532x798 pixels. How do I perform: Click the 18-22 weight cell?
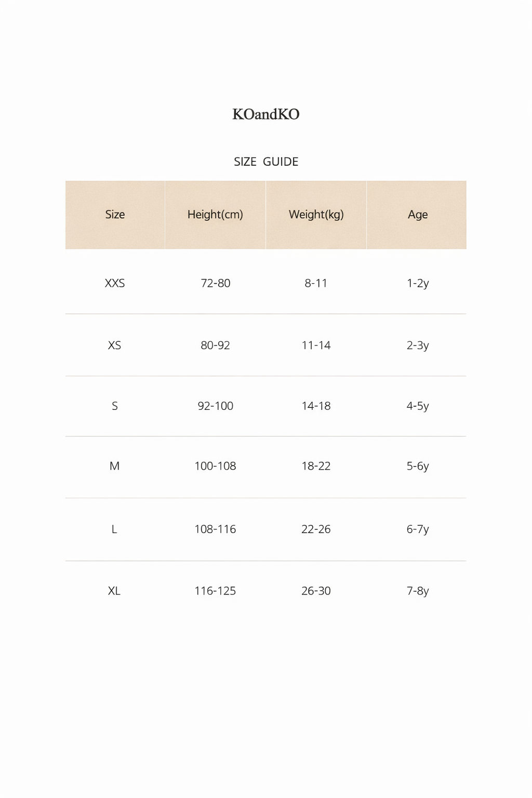[316, 466]
